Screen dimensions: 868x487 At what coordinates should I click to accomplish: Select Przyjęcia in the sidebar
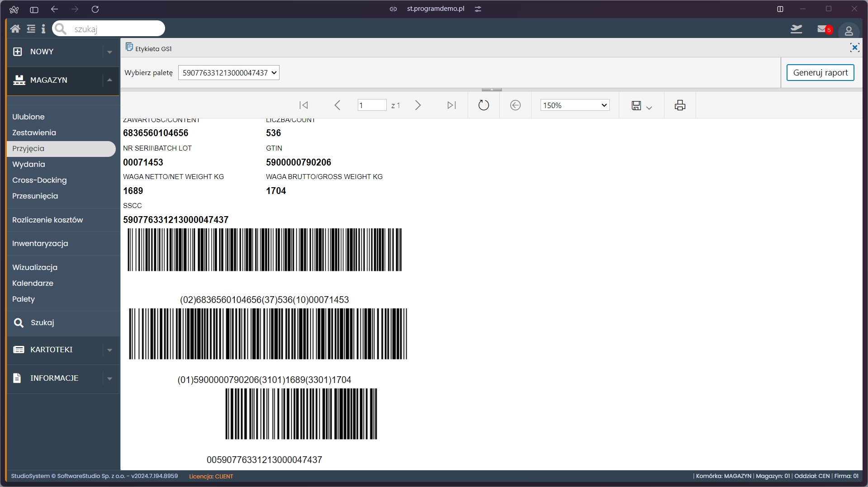point(61,149)
